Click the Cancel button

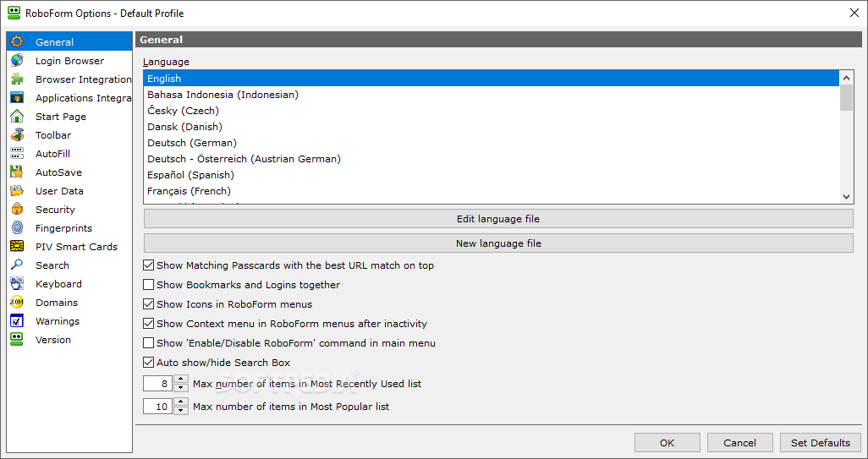tap(739, 442)
